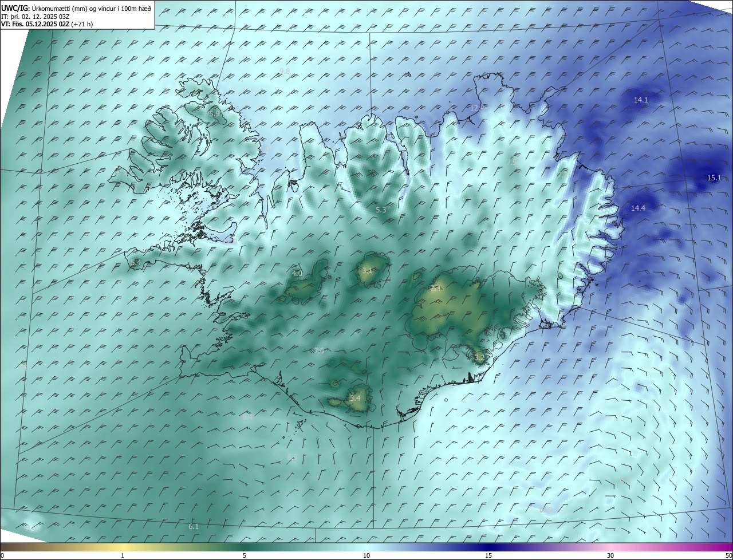The height and width of the screenshot is (560, 733).
Task: Click the 'IT: þri. 02. 12. 2025 03Z' line
Action: [x=36, y=17]
